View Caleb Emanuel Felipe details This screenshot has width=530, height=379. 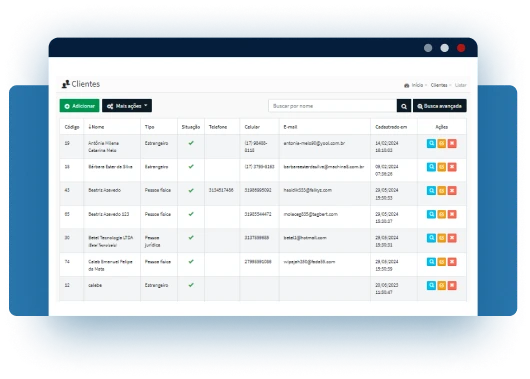pyautogui.click(x=431, y=262)
